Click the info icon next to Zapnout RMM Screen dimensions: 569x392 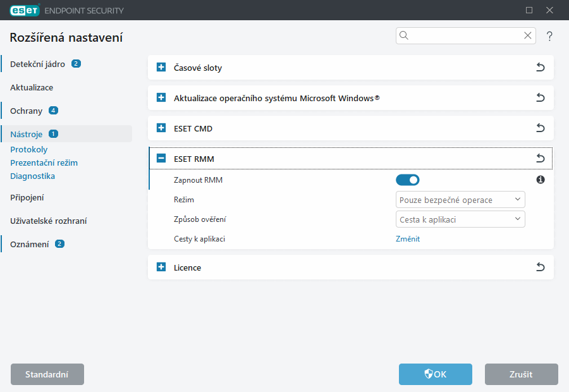pyautogui.click(x=541, y=180)
